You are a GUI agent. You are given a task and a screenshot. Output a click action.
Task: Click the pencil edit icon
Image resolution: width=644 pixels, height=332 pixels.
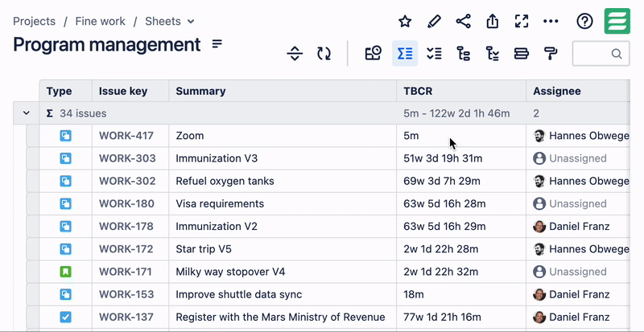(434, 21)
